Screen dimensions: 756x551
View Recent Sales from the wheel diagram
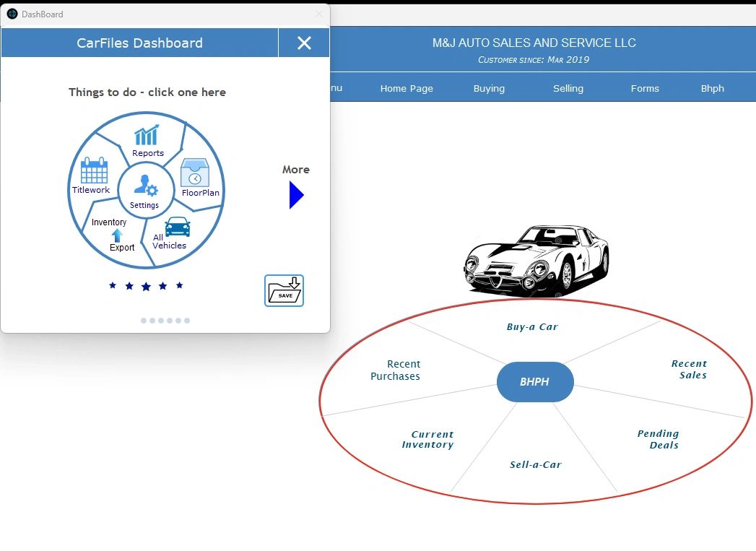[690, 369]
